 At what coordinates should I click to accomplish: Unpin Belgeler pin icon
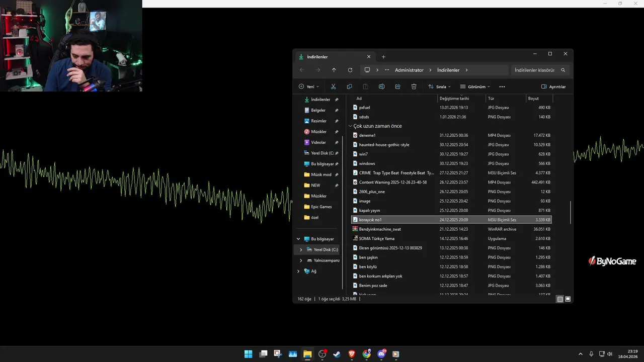(337, 110)
